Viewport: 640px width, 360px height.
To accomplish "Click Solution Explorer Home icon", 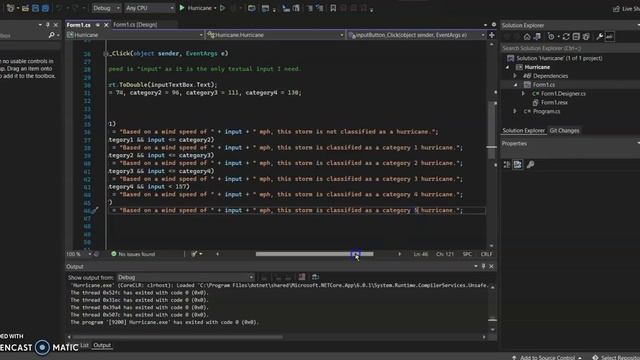I will 527,37.
